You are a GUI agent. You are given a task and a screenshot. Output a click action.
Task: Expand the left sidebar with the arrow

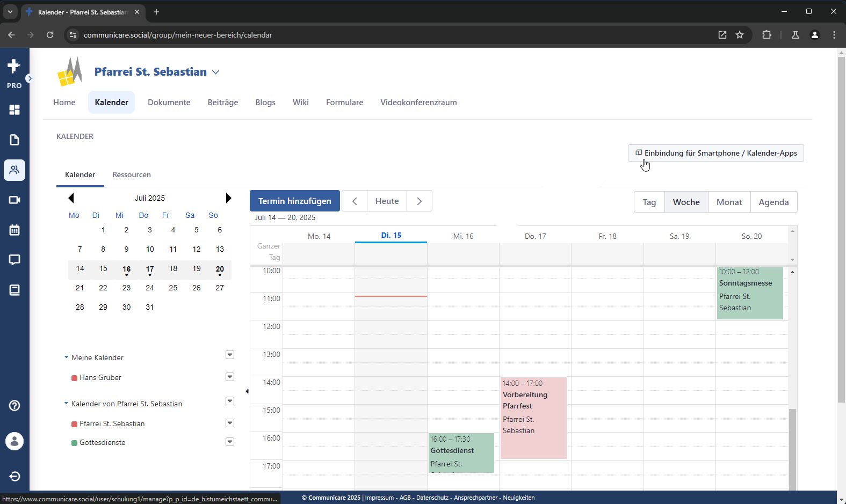tap(30, 78)
